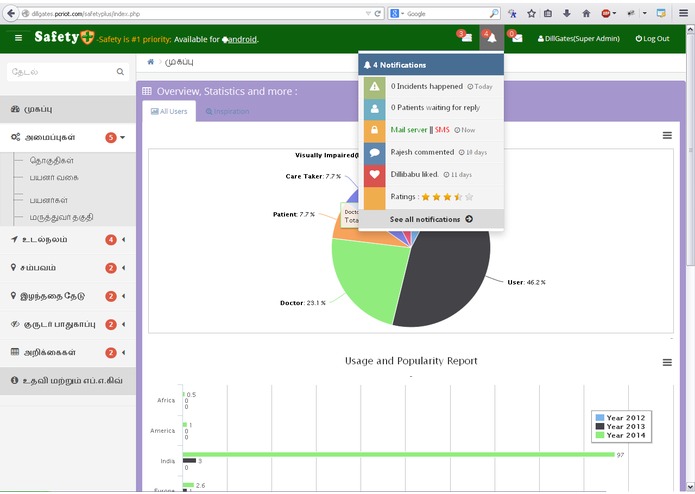Click the home icon in breadcrumb
695x494 pixels.
click(151, 62)
